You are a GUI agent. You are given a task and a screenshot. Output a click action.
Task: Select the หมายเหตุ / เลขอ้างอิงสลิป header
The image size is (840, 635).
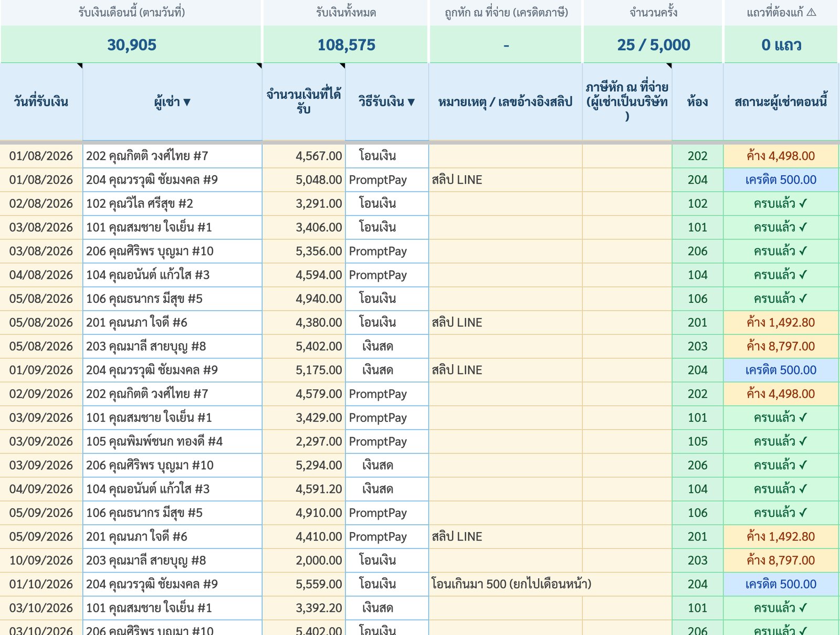[x=506, y=102]
